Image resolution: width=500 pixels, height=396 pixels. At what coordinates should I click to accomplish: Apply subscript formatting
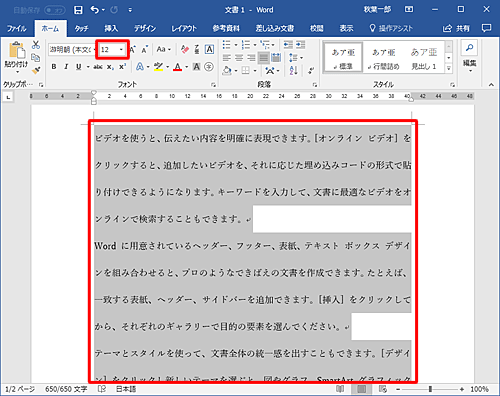tap(110, 67)
